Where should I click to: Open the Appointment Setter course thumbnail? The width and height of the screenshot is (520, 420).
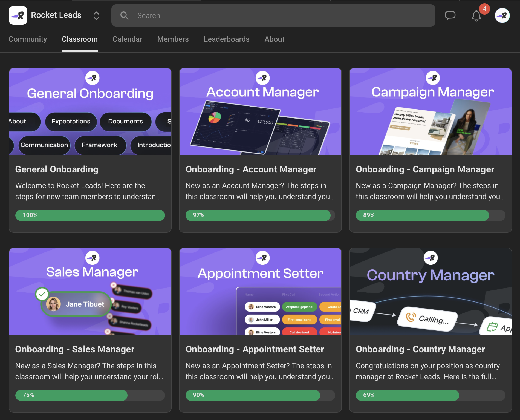261,292
